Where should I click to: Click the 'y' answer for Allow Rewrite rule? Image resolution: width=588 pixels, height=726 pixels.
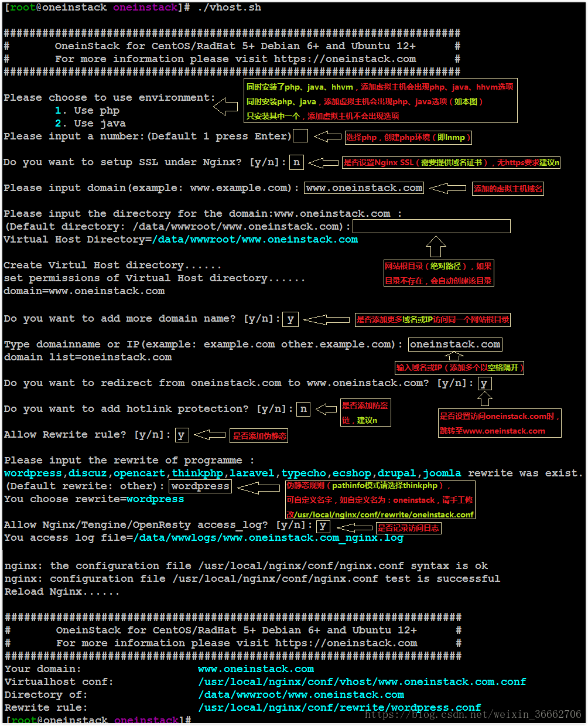coord(181,435)
